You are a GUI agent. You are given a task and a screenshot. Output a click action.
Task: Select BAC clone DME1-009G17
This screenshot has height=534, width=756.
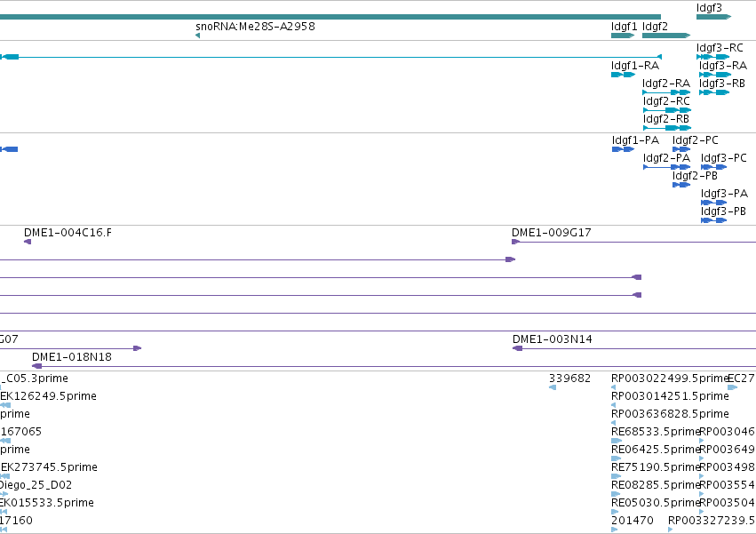(633, 242)
